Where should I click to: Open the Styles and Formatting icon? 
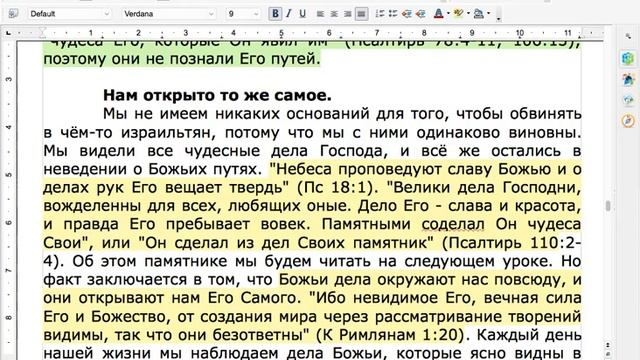pyautogui.click(x=13, y=13)
